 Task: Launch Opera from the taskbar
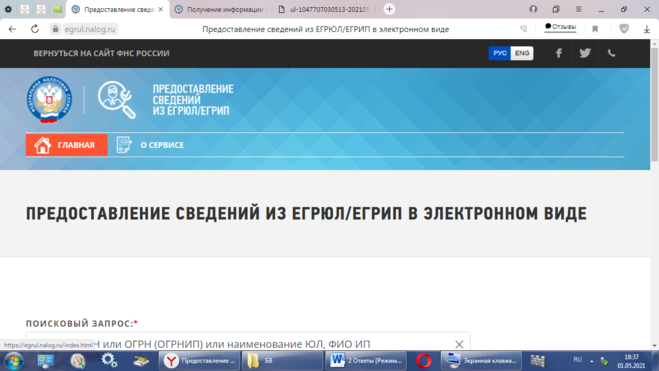click(x=423, y=361)
